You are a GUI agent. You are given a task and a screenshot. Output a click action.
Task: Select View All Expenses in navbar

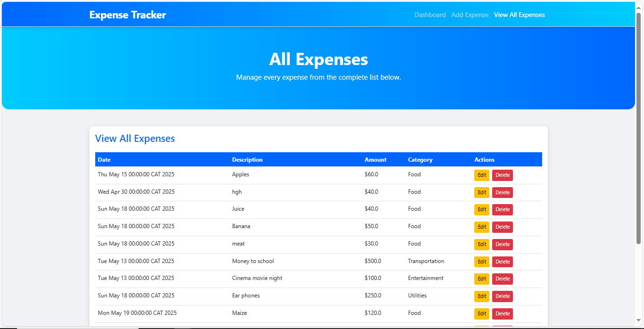pos(519,15)
